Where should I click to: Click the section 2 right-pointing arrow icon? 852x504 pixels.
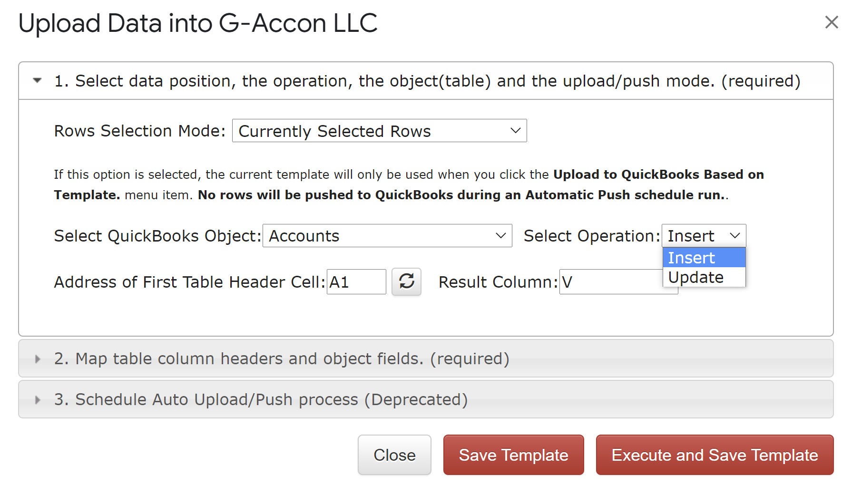click(38, 359)
